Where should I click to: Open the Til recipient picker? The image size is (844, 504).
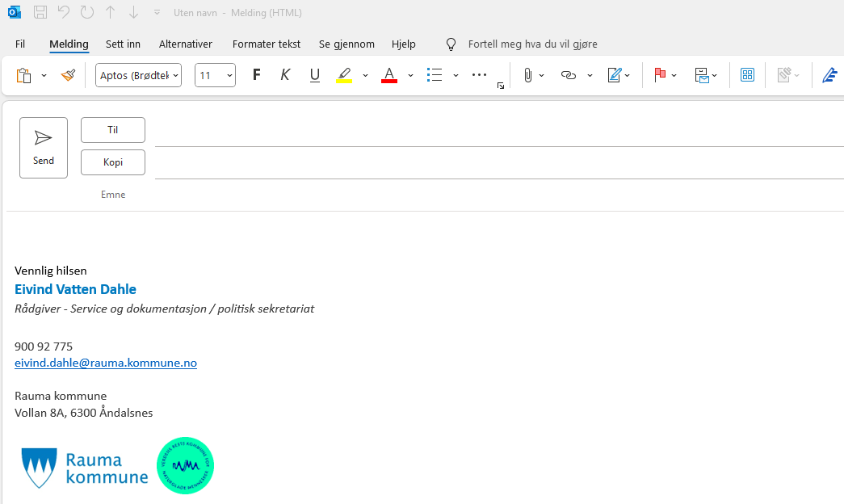113,130
